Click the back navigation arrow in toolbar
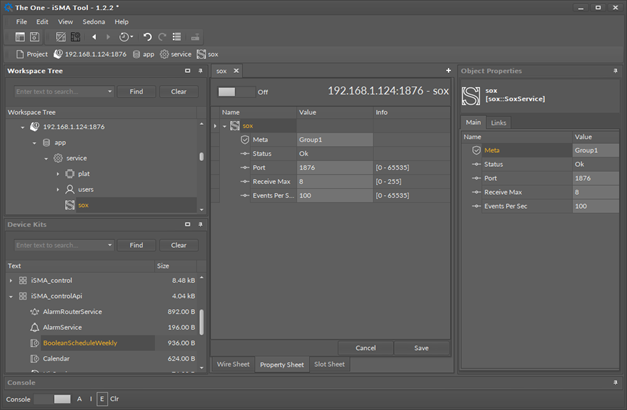Screen dimensions: 627x410 click(94, 37)
